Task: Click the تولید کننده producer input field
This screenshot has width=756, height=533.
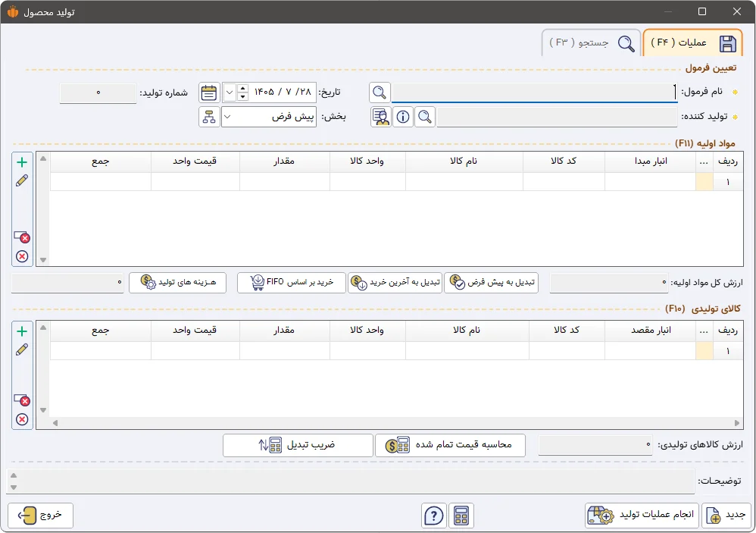Action: point(557,117)
